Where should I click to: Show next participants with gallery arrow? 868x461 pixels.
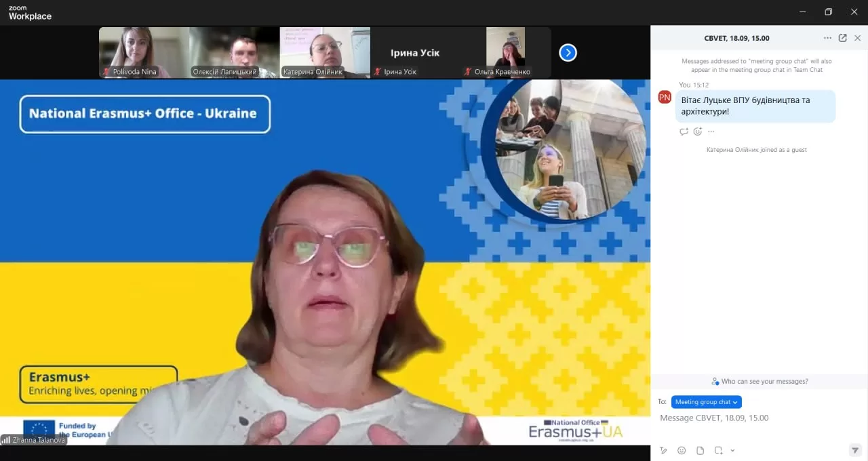pos(568,52)
